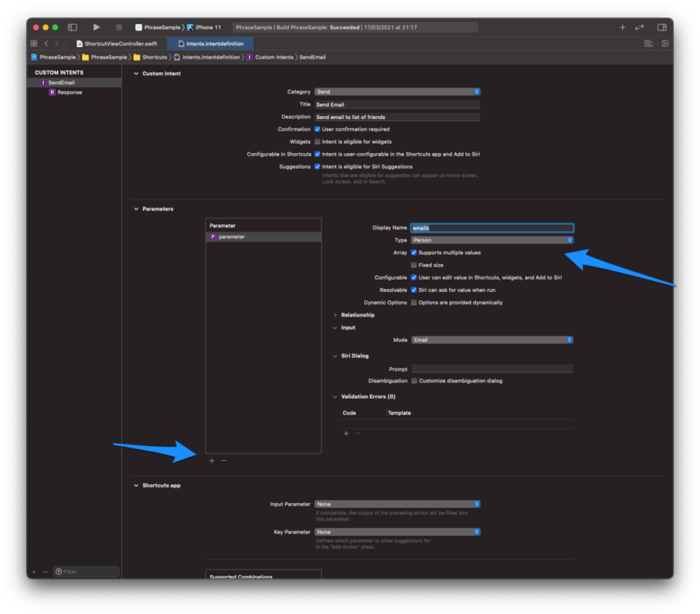Viewport: 700px width, 614px height.
Task: Open the code review arrows button
Action: tap(640, 27)
